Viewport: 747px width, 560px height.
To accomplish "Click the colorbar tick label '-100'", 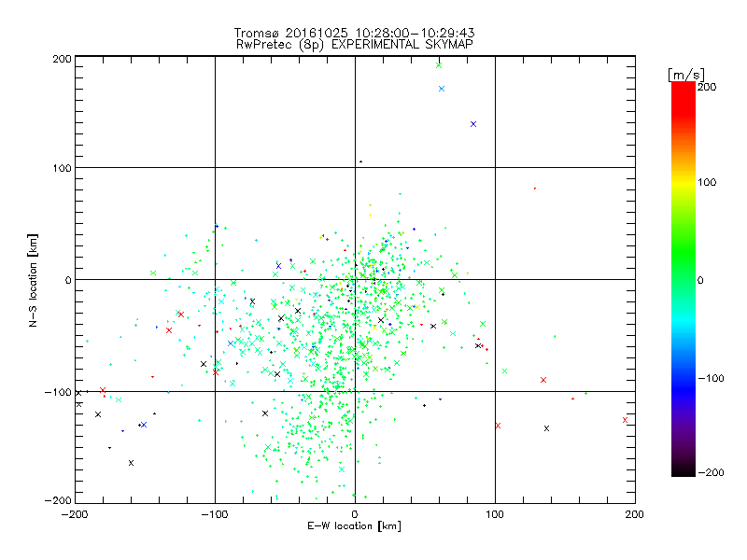I will (712, 379).
